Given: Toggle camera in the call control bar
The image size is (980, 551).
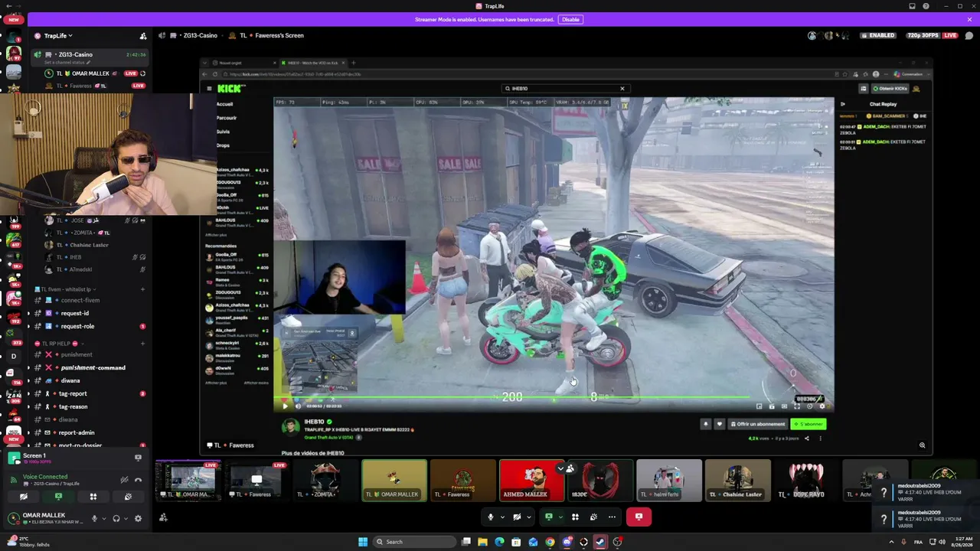Looking at the screenshot, I should [517, 517].
